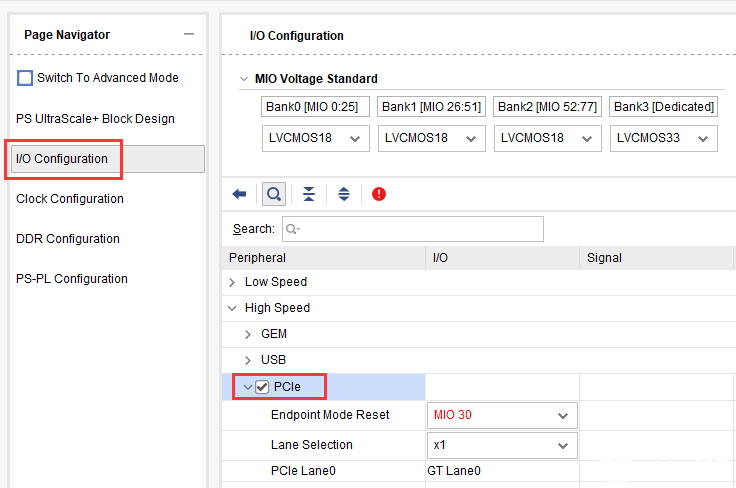Open the Endpoint Mode Reset MIO 30 dropdown

(x=502, y=415)
